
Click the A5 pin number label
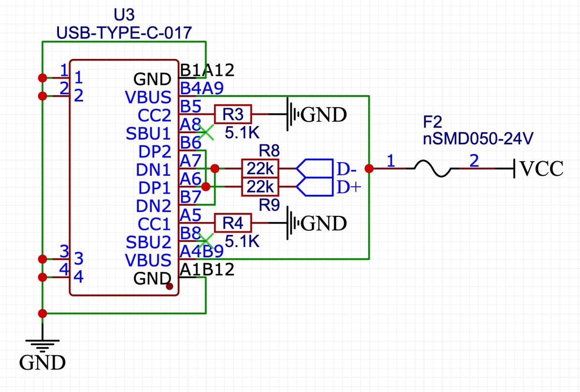point(190,215)
